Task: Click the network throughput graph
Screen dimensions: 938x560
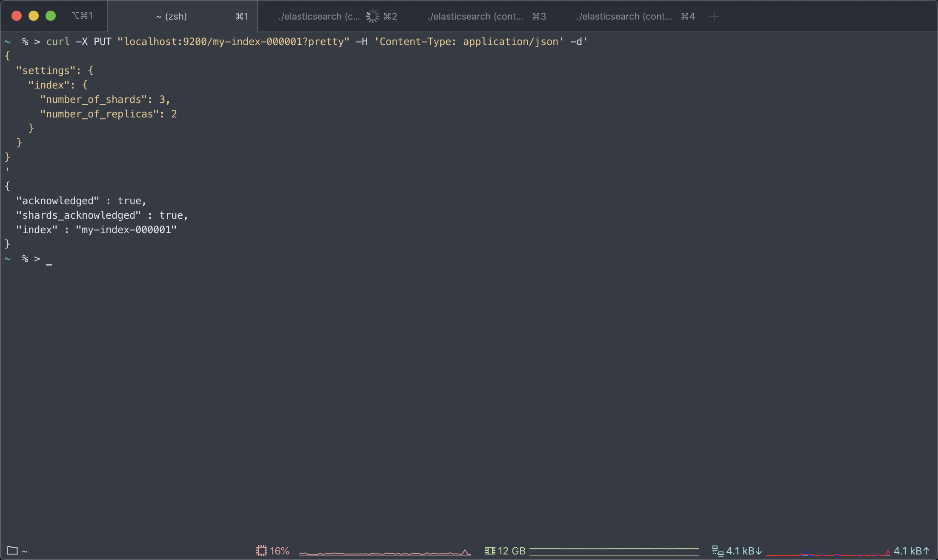Action: [x=828, y=554]
